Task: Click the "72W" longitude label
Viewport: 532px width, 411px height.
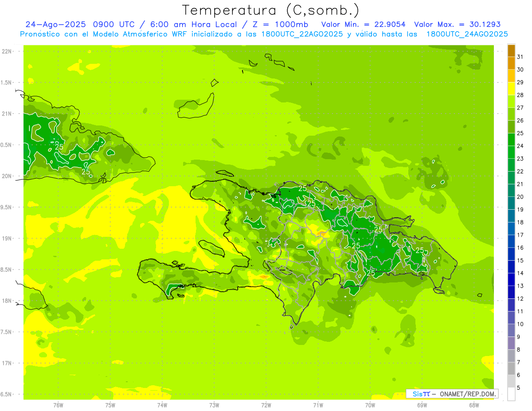Action: tap(266, 405)
